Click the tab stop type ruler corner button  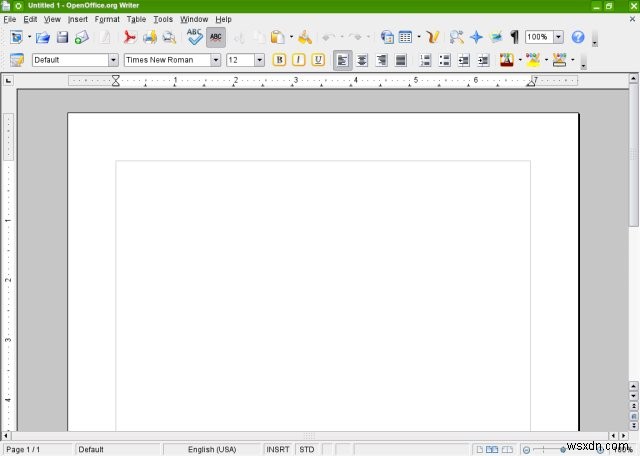point(8,81)
